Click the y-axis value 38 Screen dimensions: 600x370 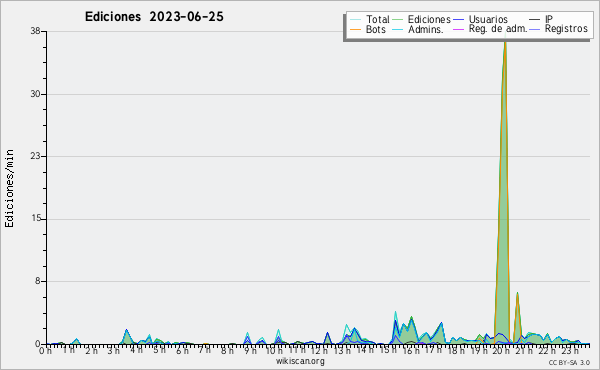36,31
